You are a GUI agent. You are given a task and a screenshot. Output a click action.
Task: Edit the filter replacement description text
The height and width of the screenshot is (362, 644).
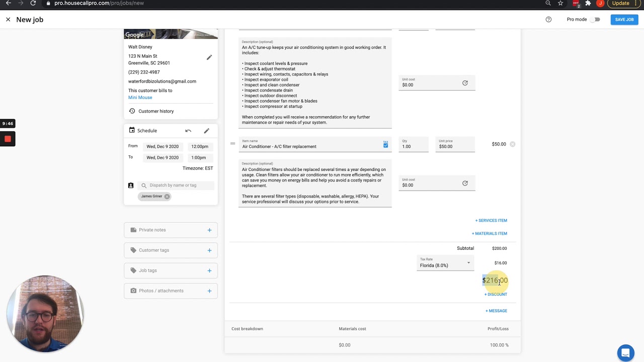pos(315,184)
